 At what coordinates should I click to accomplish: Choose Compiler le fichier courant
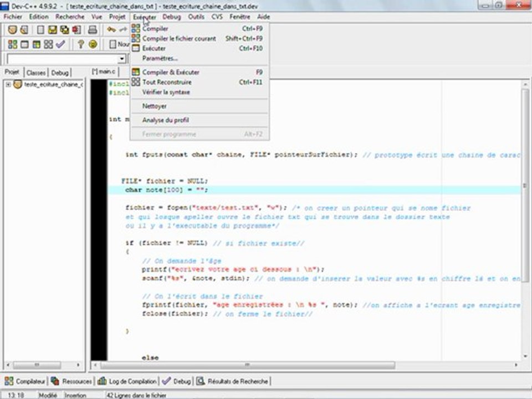tap(199, 39)
